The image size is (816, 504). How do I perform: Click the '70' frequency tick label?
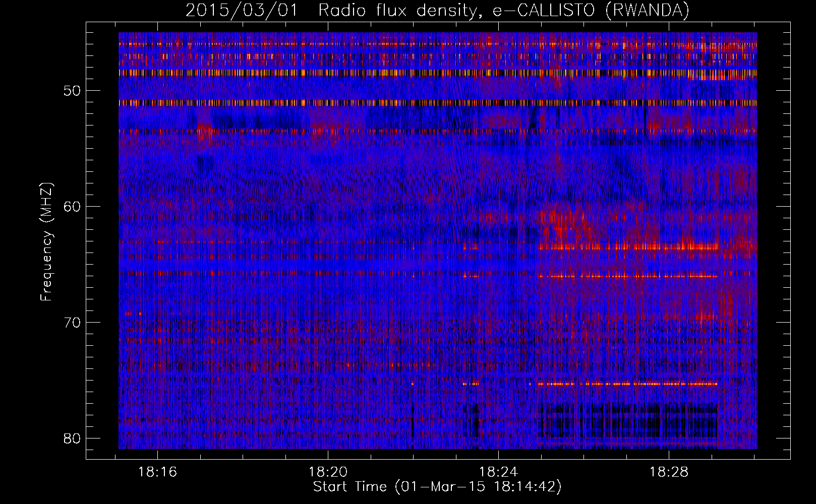tap(73, 322)
